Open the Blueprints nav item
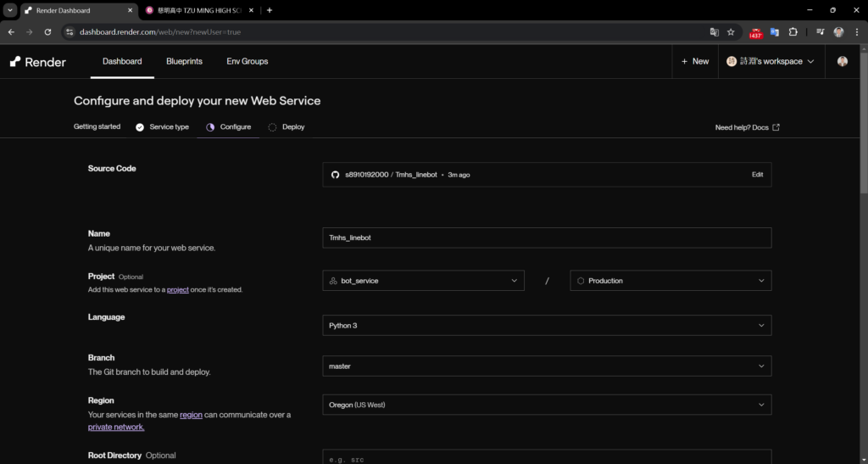The height and width of the screenshot is (464, 868). point(184,61)
